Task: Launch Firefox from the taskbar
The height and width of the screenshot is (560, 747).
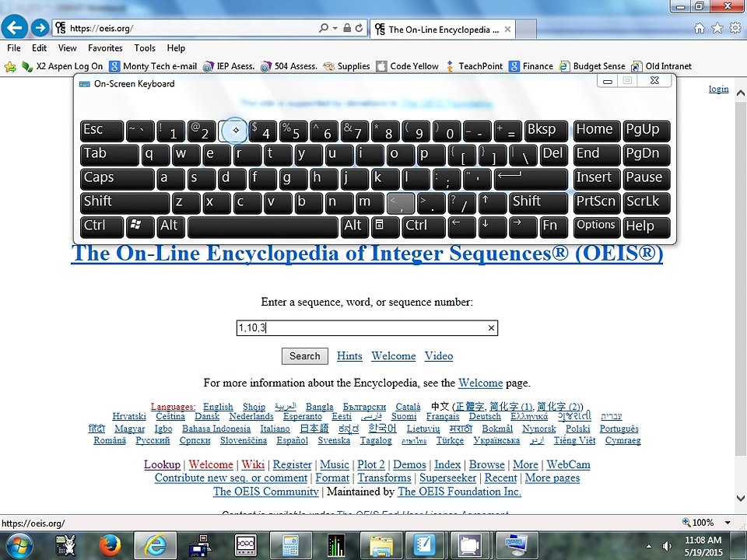Action: point(110,546)
